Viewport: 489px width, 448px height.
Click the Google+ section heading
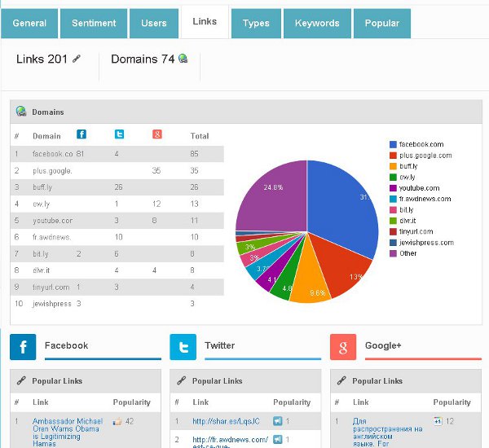tap(383, 345)
